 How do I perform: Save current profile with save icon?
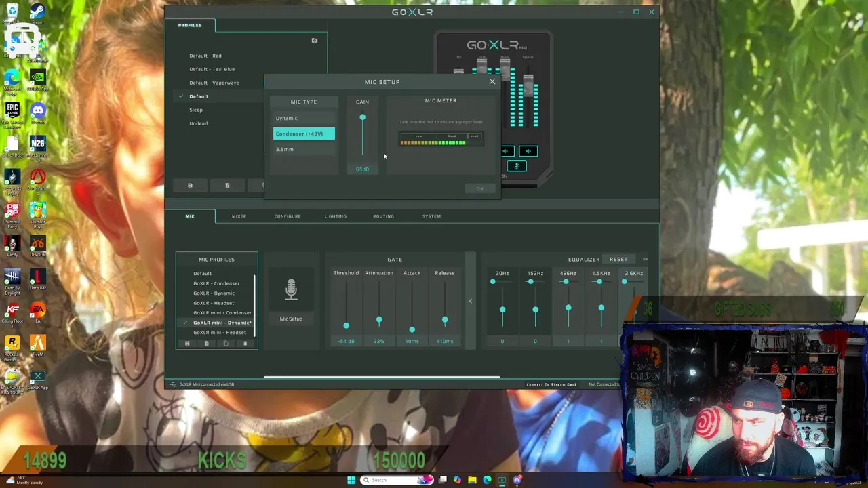point(190,186)
